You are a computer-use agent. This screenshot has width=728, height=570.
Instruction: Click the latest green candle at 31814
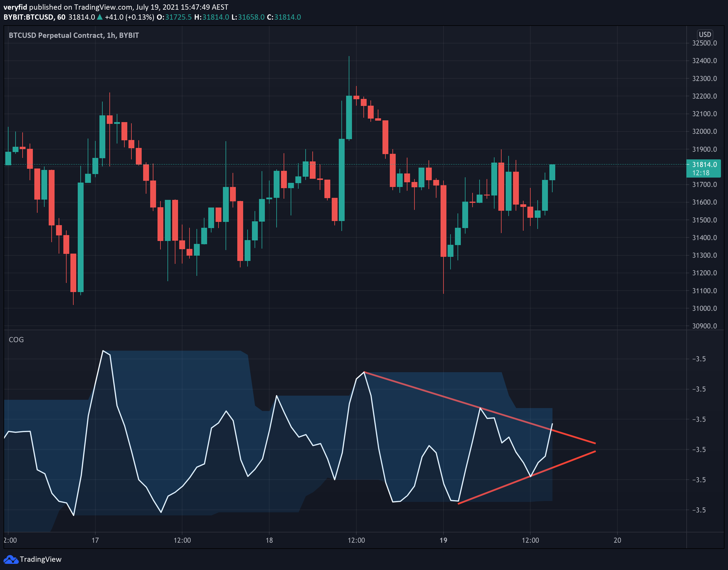coord(552,173)
